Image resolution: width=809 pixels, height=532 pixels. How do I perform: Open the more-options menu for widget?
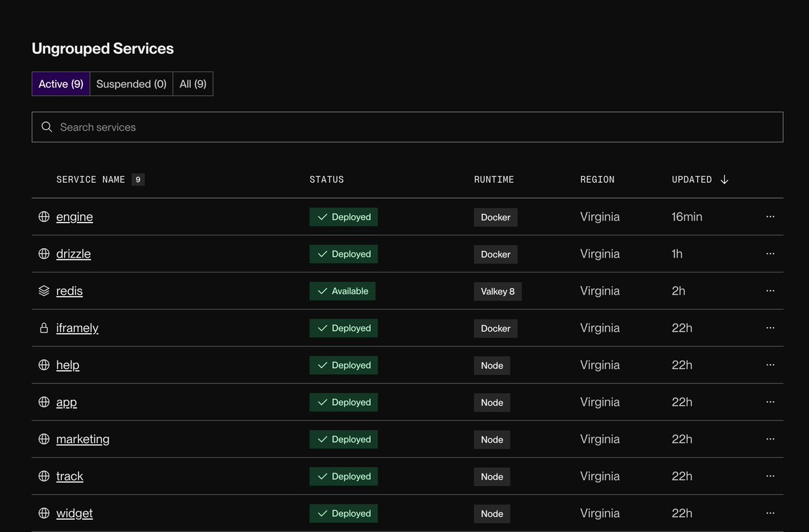[x=771, y=513]
